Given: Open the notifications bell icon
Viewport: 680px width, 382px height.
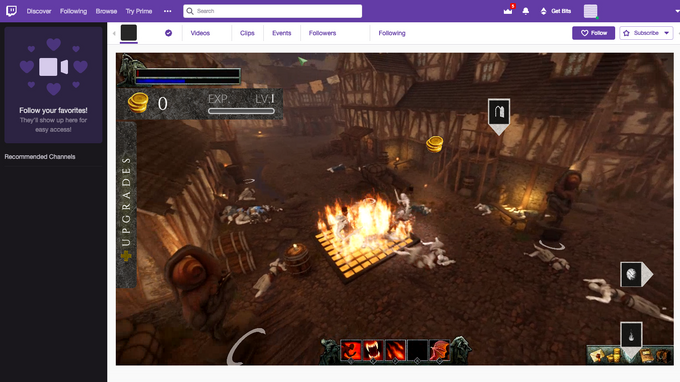Looking at the screenshot, I should point(526,11).
